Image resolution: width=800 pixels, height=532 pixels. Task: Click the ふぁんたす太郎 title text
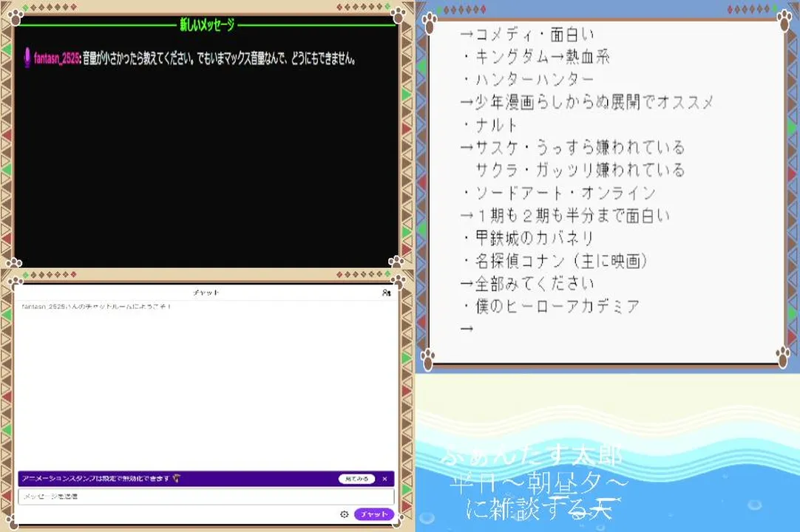pyautogui.click(x=531, y=455)
